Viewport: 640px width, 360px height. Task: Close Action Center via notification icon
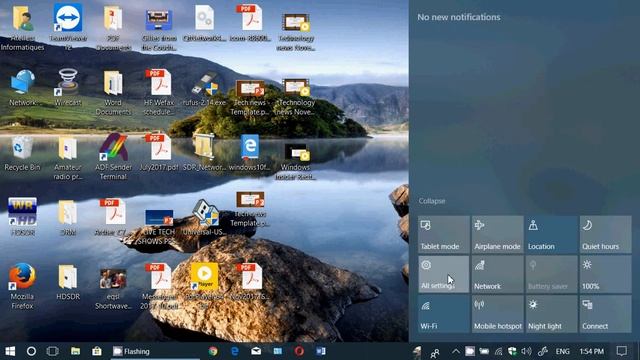[622, 351]
